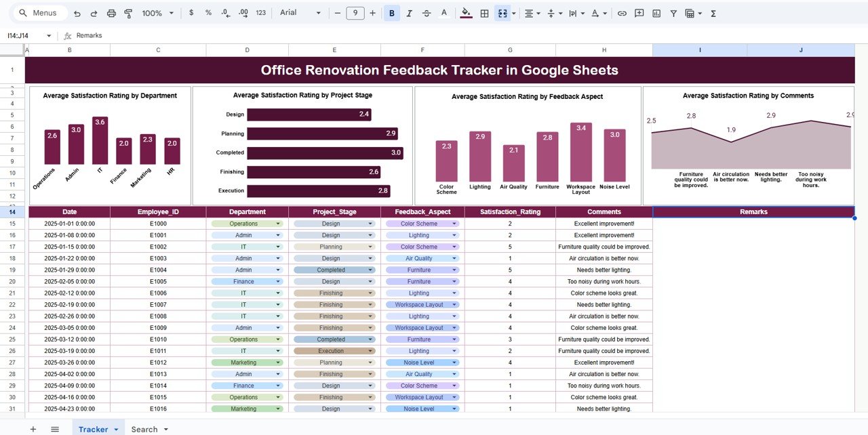The image size is (868, 435).
Task: Create a filter
Action: (673, 13)
